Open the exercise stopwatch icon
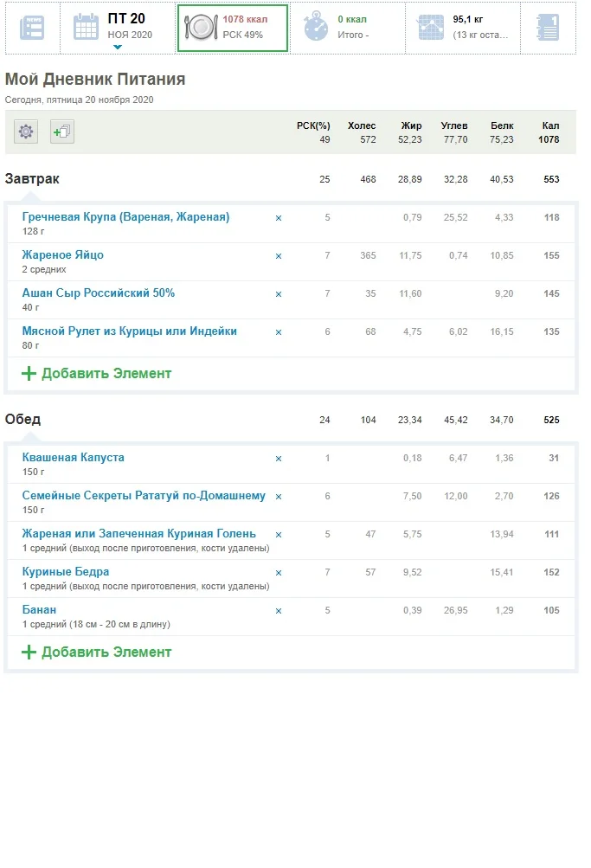This screenshot has height=868, width=591. pos(316,27)
